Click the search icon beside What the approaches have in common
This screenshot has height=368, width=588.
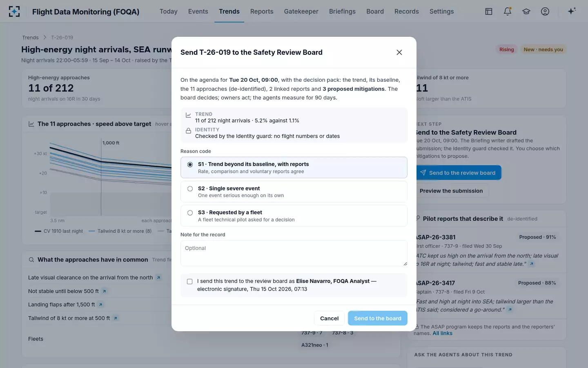[x=31, y=260]
